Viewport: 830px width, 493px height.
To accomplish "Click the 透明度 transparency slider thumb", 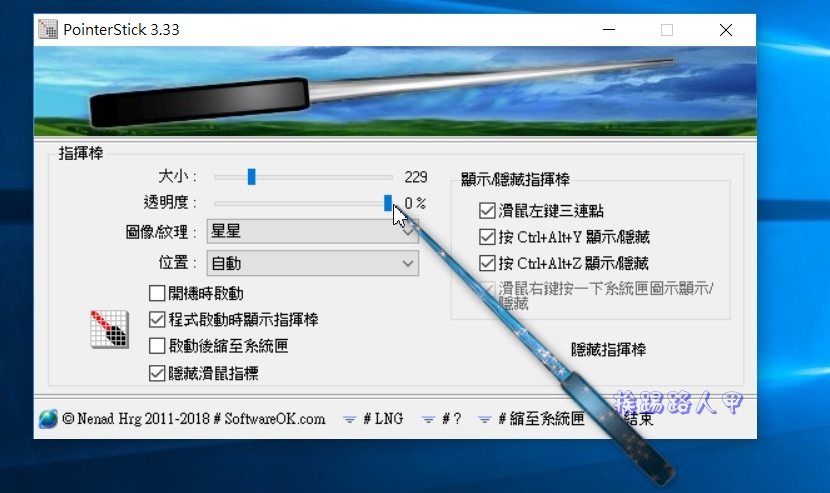I will tap(388, 203).
